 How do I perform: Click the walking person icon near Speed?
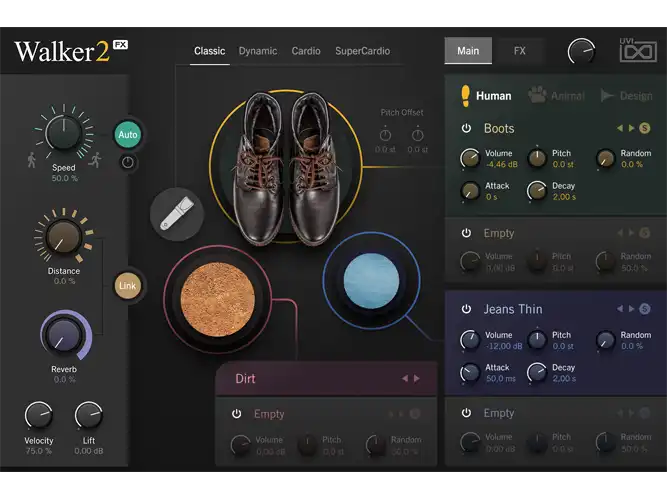pos(31,160)
